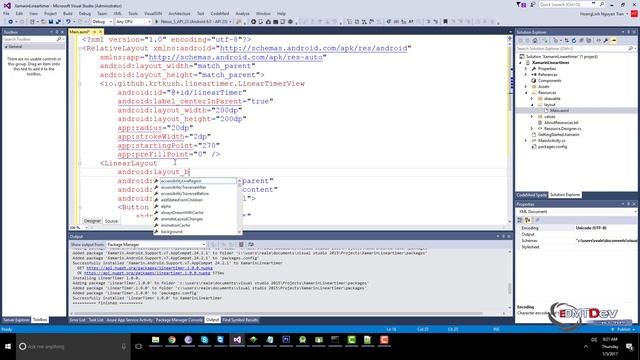
Task: Select Error List tab
Action: point(78,320)
